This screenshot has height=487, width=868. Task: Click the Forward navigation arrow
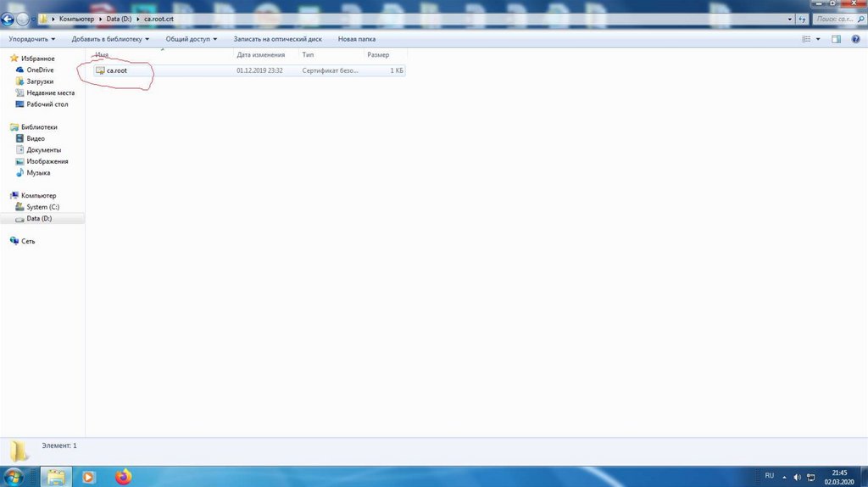point(23,19)
